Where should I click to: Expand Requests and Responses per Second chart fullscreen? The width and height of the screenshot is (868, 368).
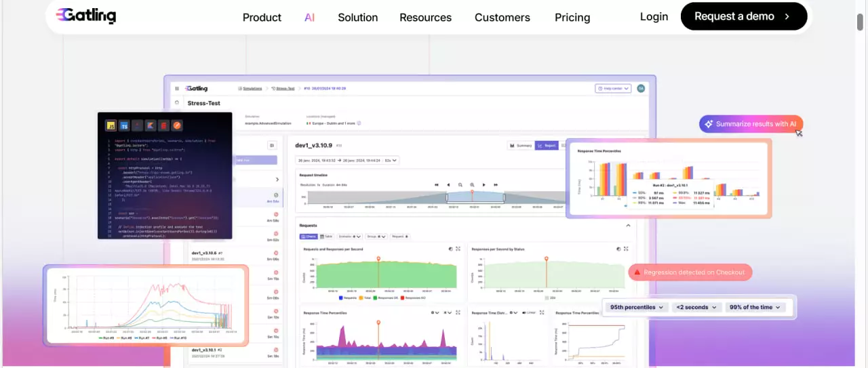[458, 249]
